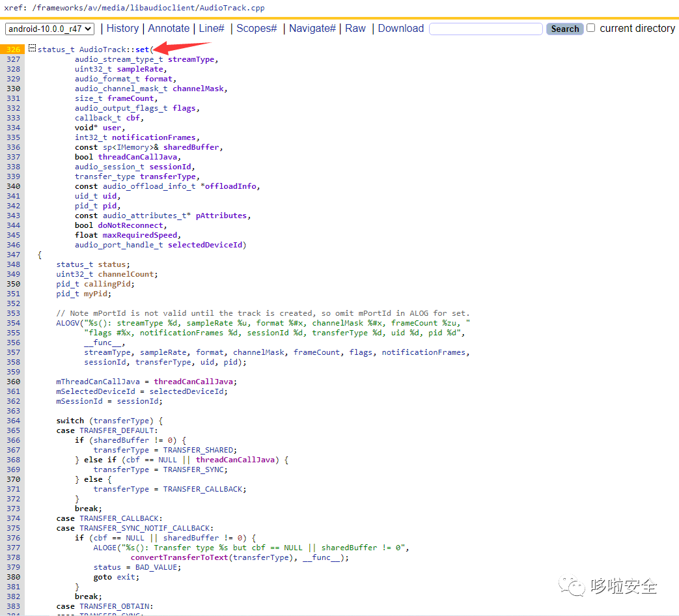This screenshot has height=616, width=679.
Task: Click the set function name link
Action: [142, 49]
